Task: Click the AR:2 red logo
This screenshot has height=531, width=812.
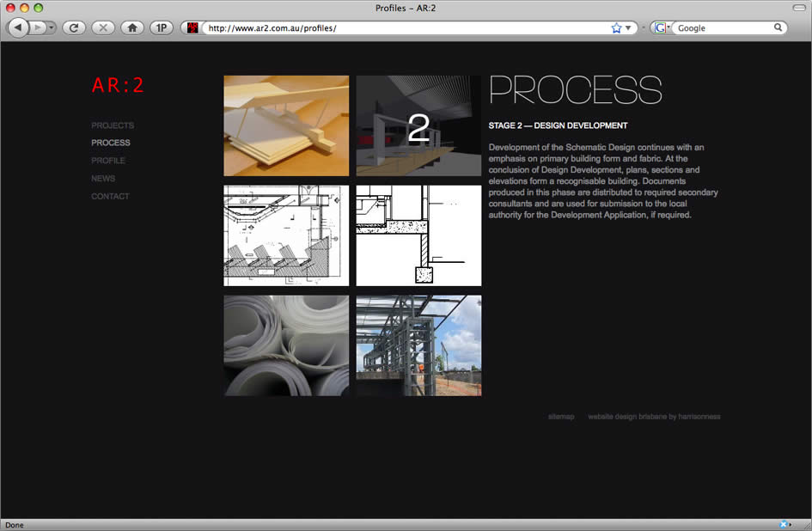Action: 118,85
